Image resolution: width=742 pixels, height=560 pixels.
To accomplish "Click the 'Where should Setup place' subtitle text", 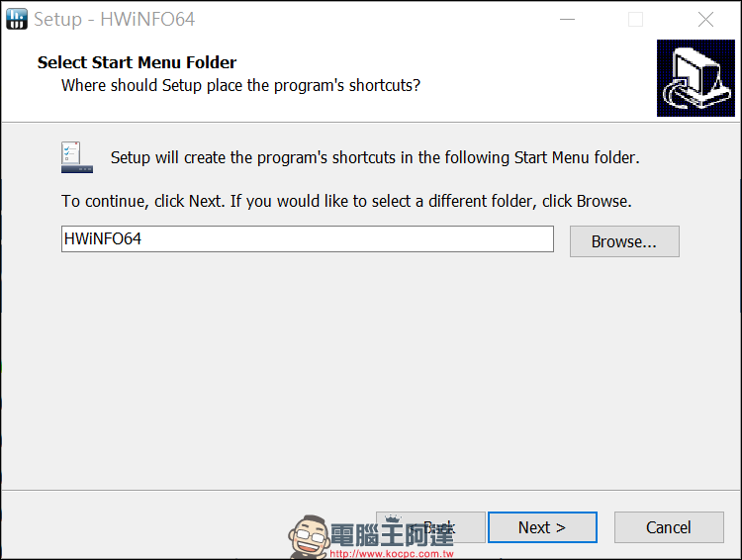I will tap(240, 85).
